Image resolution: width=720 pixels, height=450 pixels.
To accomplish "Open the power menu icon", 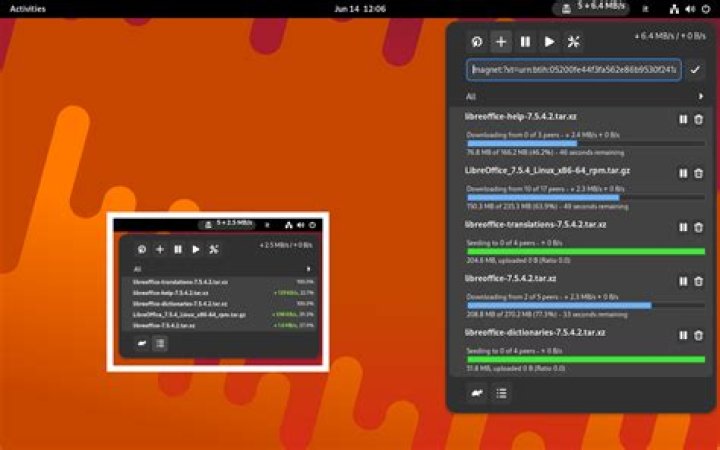I will coord(706,9).
